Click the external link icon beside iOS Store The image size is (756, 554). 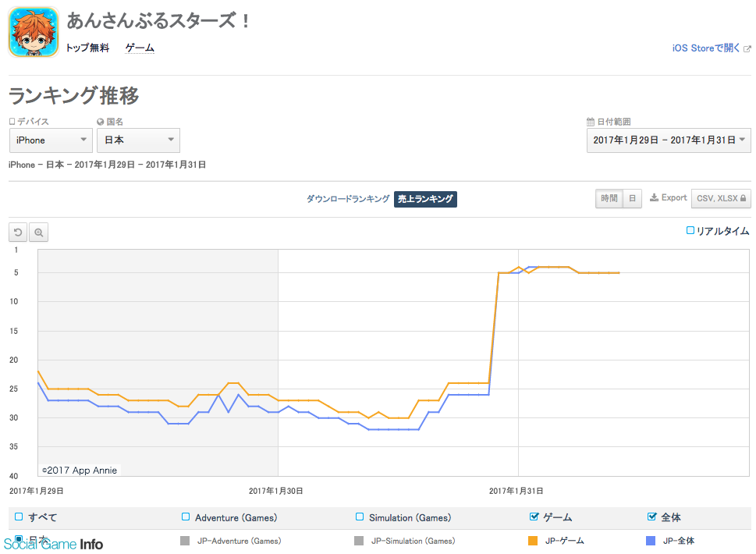pos(747,48)
